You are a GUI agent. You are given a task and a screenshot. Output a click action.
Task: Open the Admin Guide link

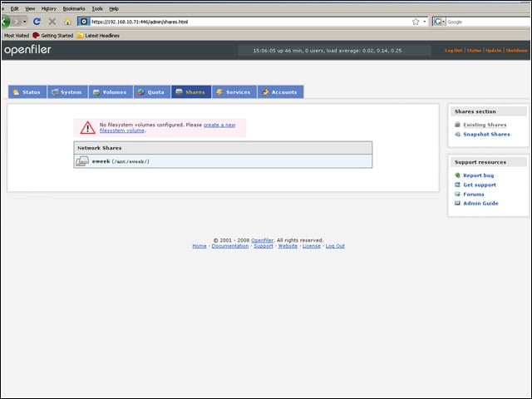tap(480, 203)
